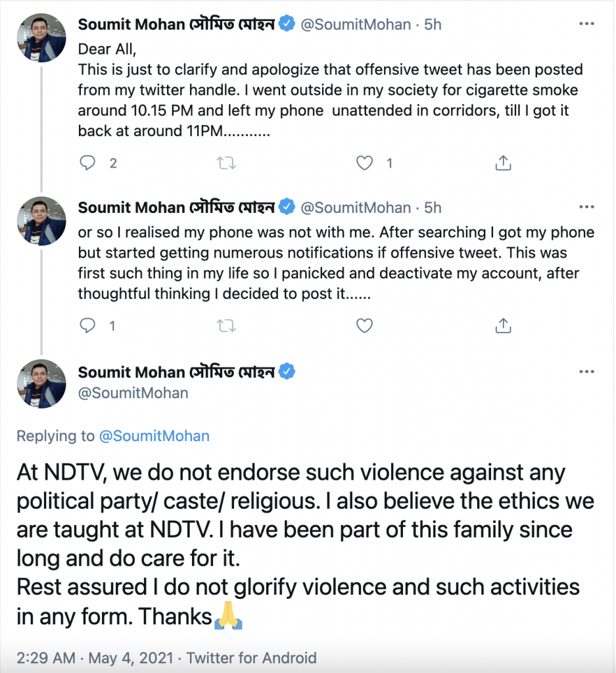Reply to the second tweet
This screenshot has height=673, width=616.
(87, 326)
